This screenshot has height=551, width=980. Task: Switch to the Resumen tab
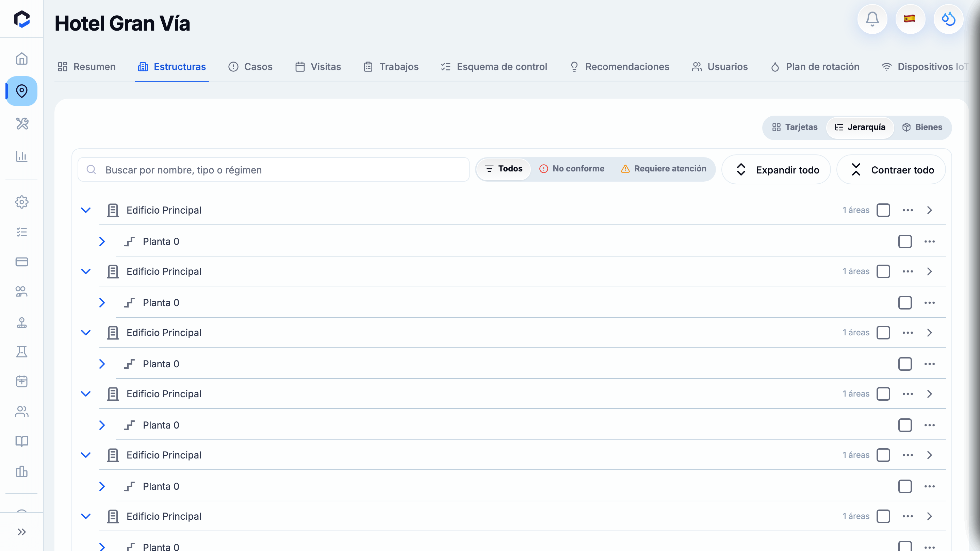pyautogui.click(x=86, y=67)
